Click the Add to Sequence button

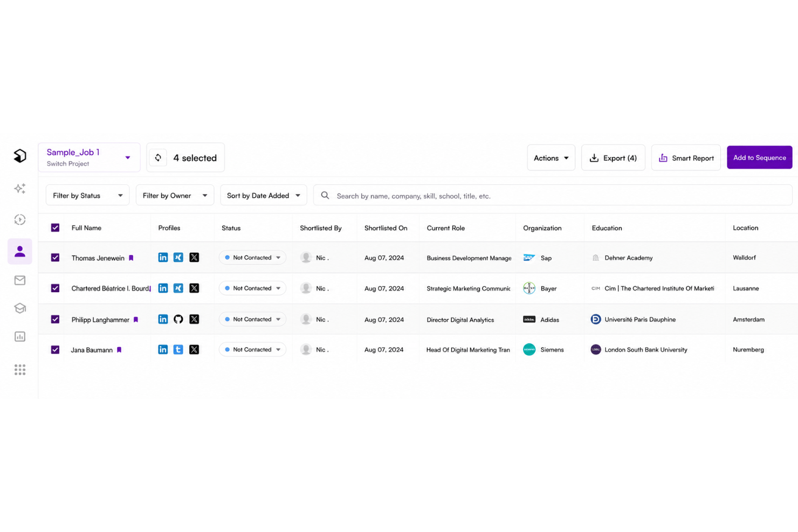point(759,157)
